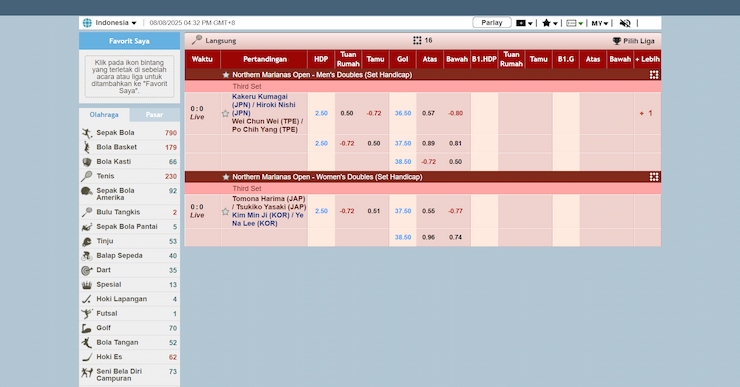Open the Golf icon

tap(87, 328)
